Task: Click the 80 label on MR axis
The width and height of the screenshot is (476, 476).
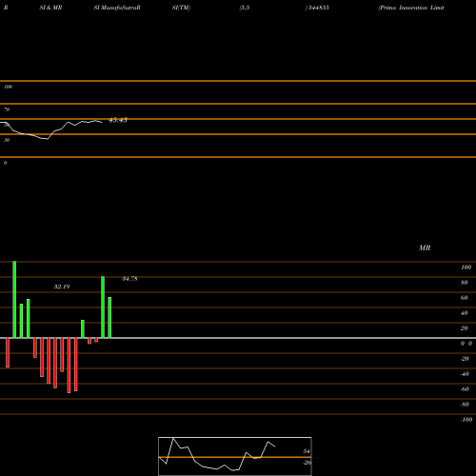Action: click(465, 283)
